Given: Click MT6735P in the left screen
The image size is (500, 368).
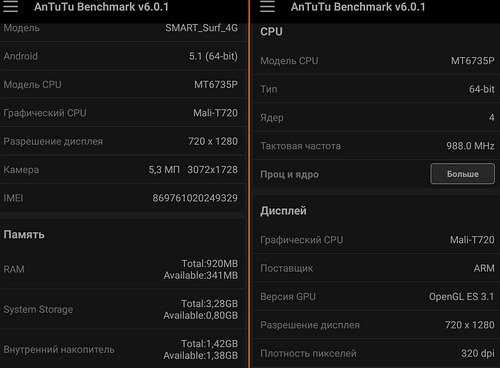Looking at the screenshot, I should click(x=216, y=85).
